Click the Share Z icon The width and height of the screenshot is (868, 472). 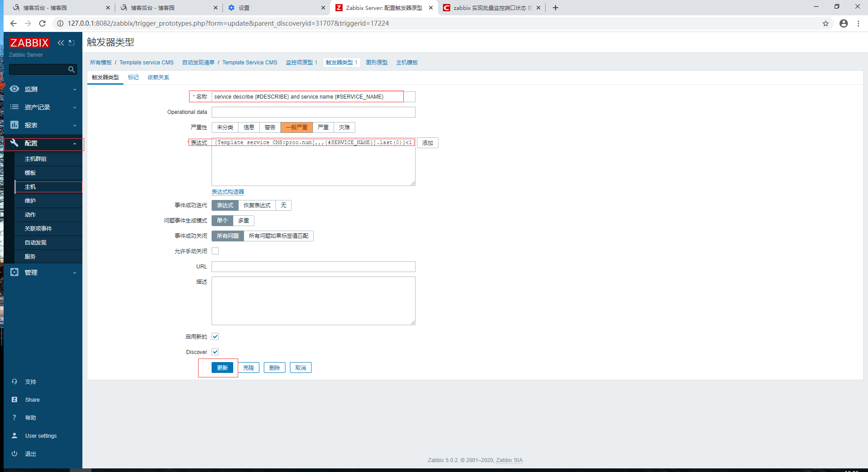pos(14,399)
